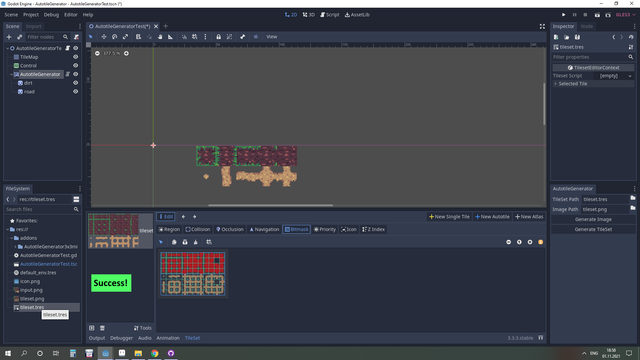This screenshot has width=640, height=360.
Task: Toggle visibility of TileMap node
Action: click(x=76, y=57)
